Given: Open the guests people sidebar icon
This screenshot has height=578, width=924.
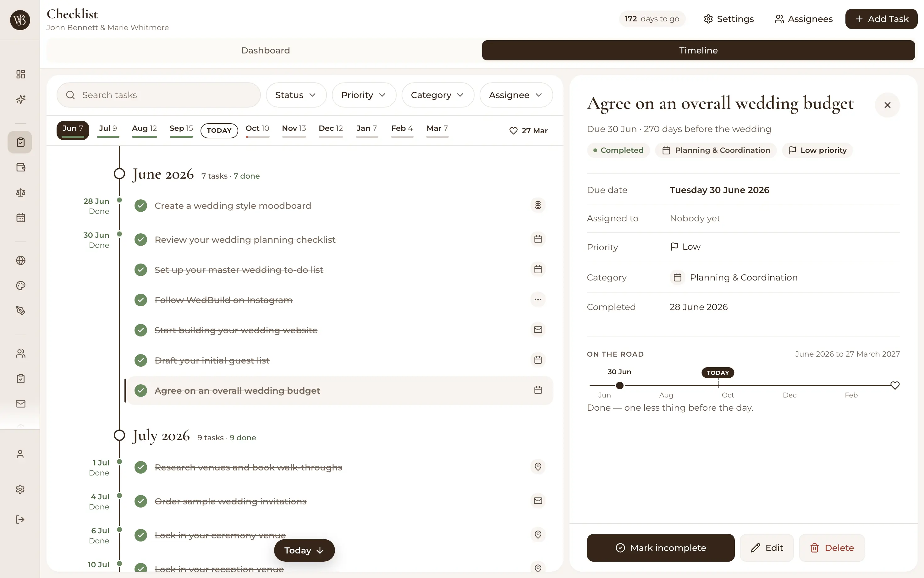Looking at the screenshot, I should tap(21, 353).
